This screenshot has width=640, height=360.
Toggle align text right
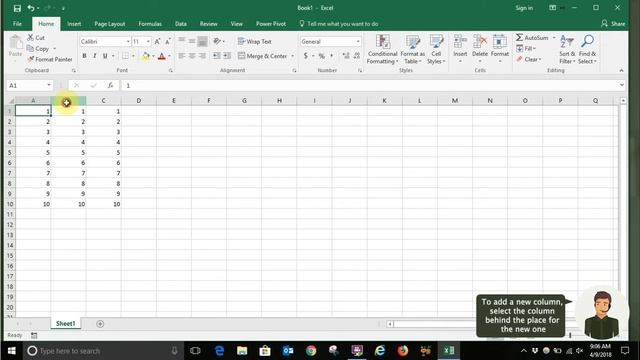(x=202, y=56)
